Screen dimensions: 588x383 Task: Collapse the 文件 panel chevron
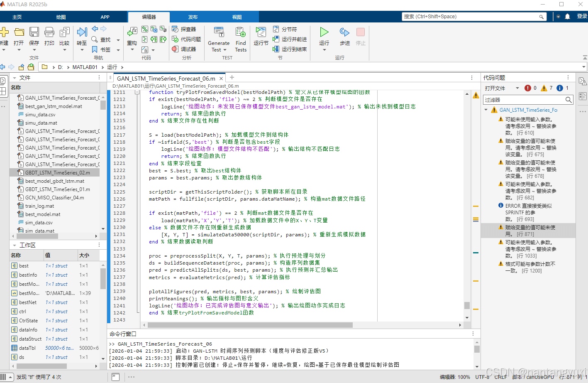coord(15,78)
